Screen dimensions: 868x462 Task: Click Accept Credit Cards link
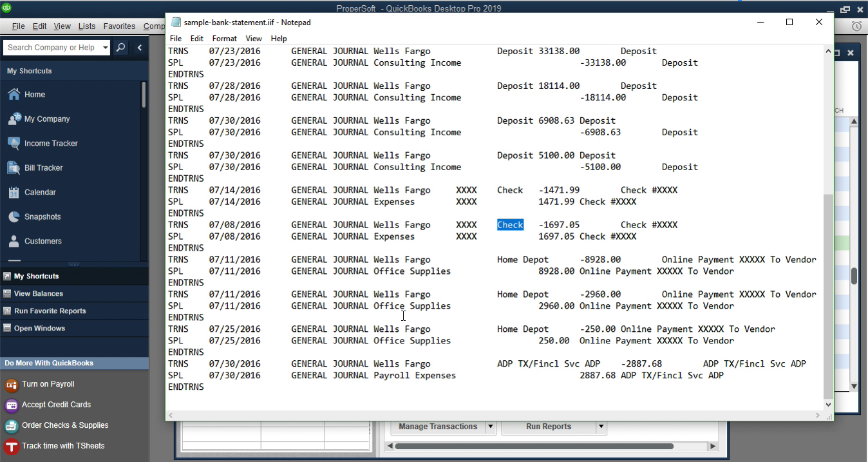point(56,405)
